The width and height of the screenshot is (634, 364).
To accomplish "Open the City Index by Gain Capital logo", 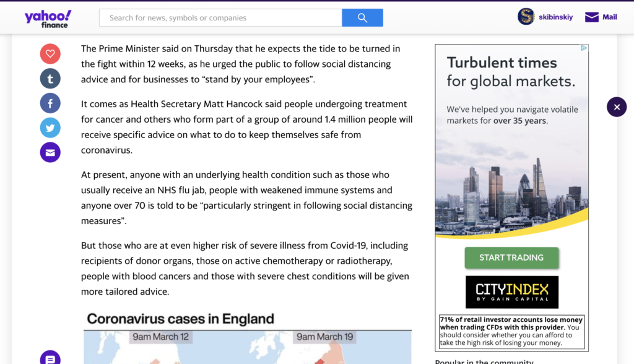I will click(512, 292).
